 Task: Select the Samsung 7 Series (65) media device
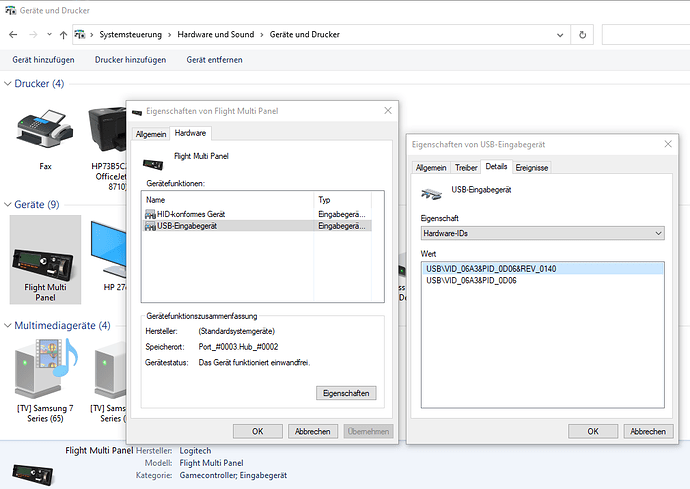(x=45, y=370)
